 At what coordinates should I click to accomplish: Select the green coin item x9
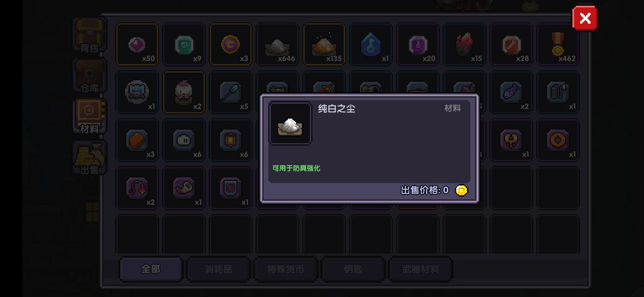(184, 44)
